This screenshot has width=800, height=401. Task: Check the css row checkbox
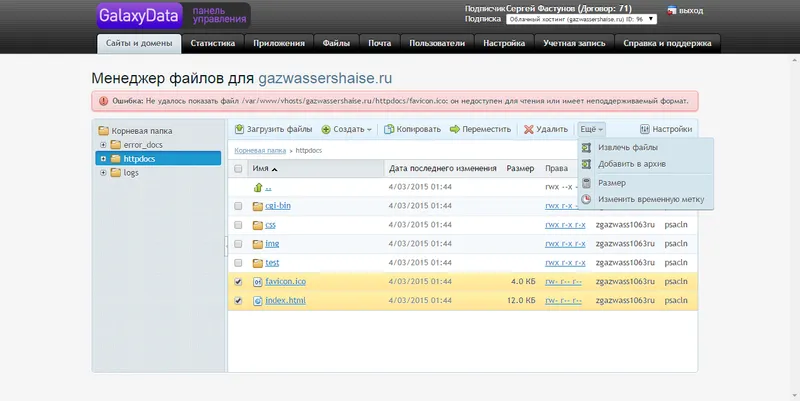coord(238,225)
